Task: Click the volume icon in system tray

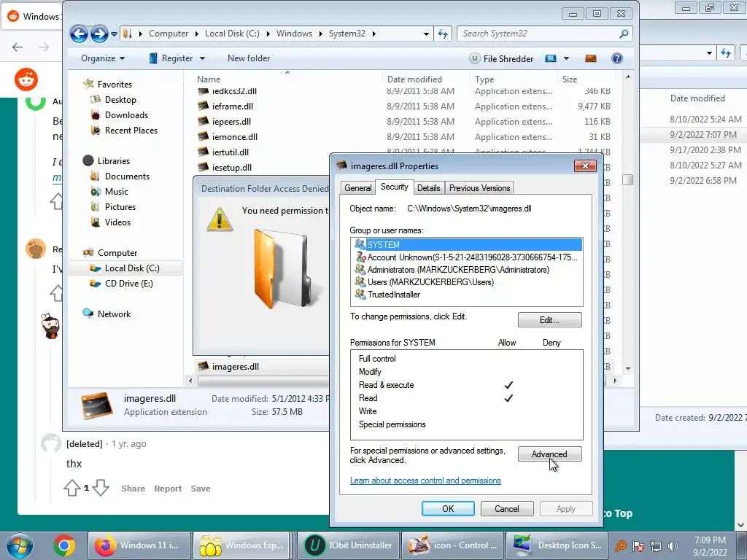Action: (673, 546)
